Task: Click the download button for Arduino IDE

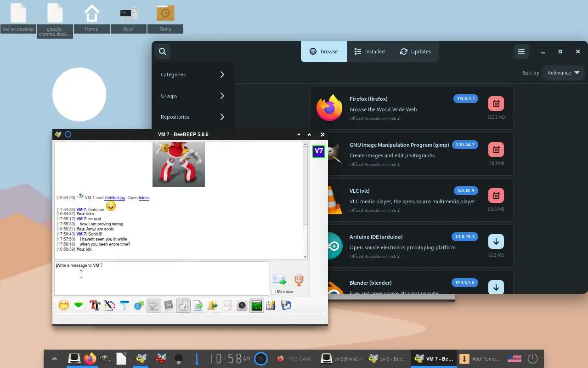Action: (x=496, y=241)
